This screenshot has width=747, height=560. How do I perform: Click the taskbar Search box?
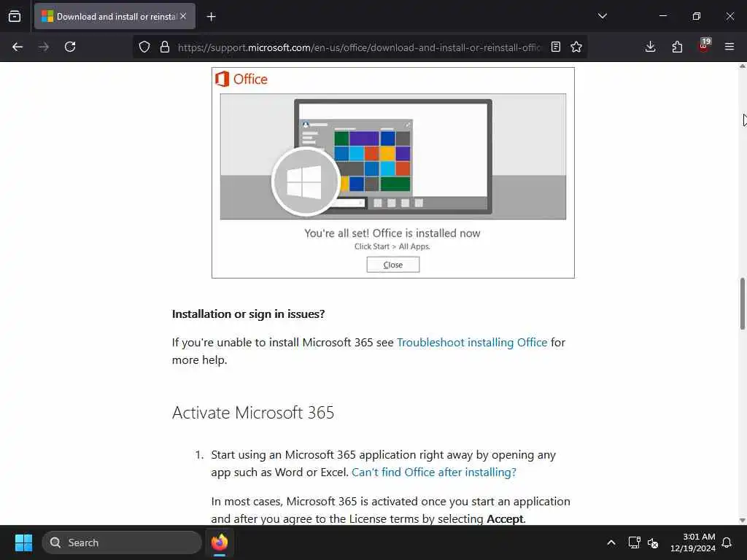(122, 542)
